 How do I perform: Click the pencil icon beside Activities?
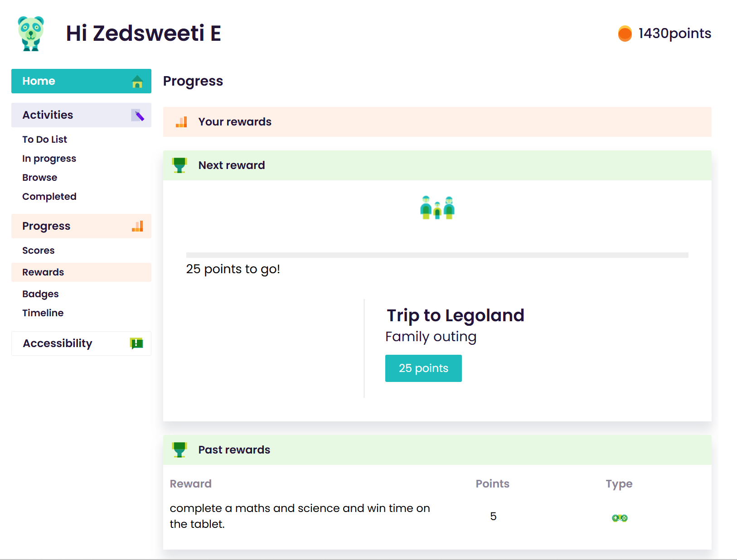tap(138, 115)
